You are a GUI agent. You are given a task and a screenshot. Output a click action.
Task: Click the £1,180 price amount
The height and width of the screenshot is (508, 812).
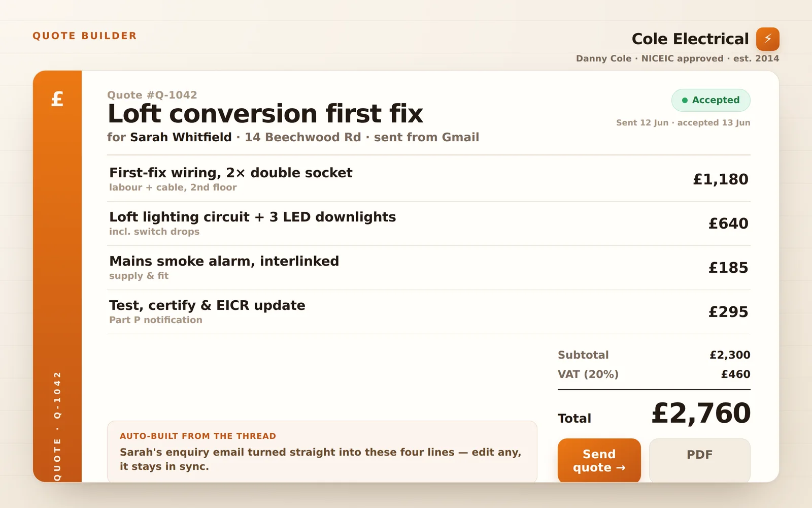coord(721,179)
